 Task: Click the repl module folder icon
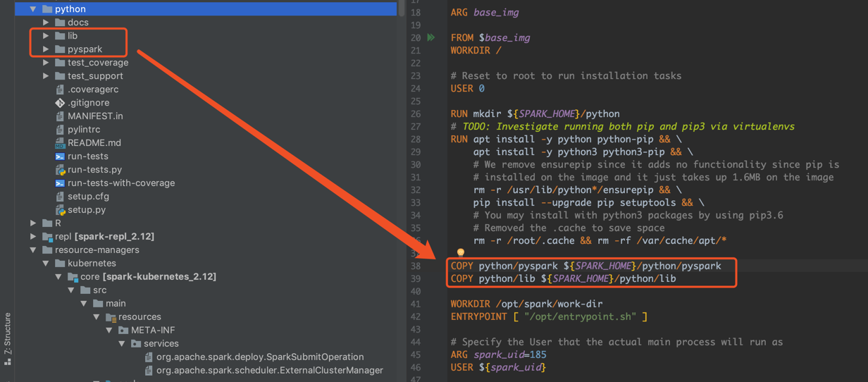click(x=47, y=236)
